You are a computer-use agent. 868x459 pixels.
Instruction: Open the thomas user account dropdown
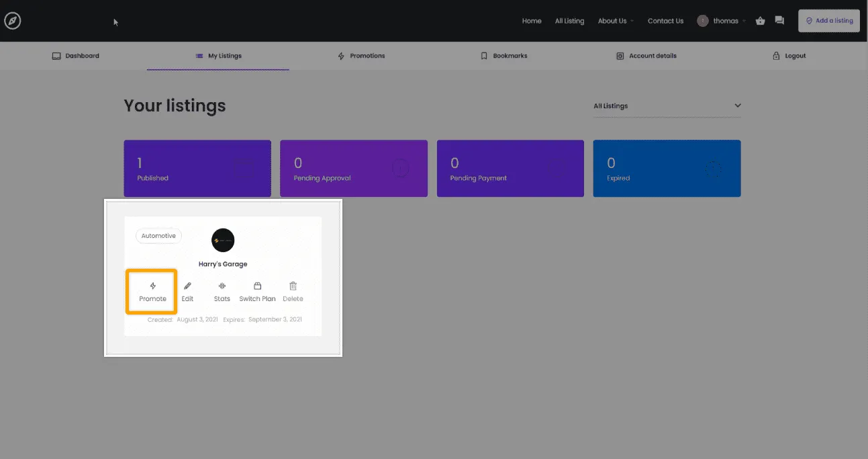(722, 21)
